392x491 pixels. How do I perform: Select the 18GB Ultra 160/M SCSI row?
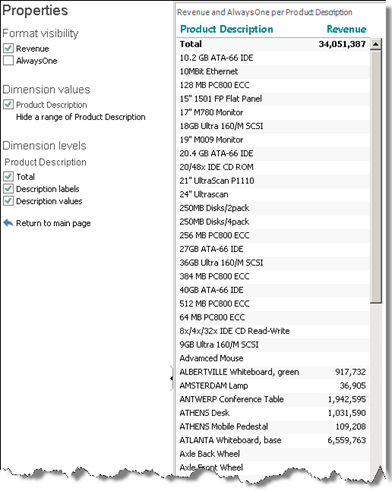(273, 126)
